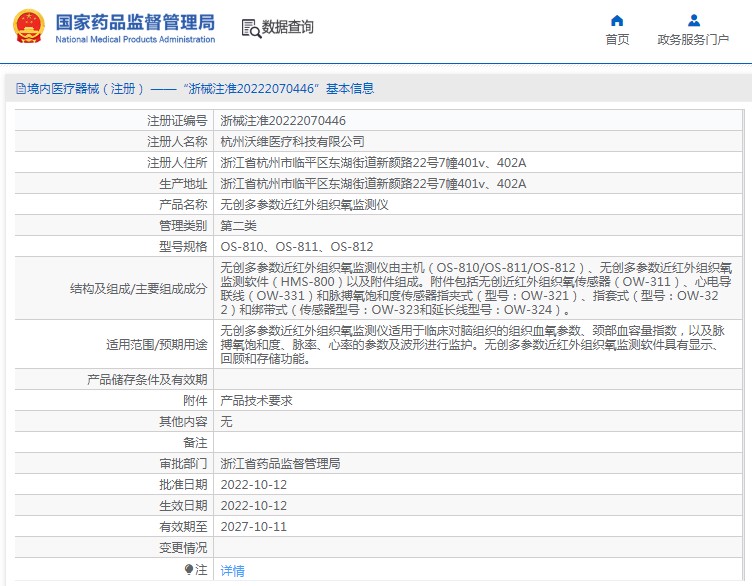Click the expiry date 2027-10-11
This screenshot has height=586, width=752.
254,527
